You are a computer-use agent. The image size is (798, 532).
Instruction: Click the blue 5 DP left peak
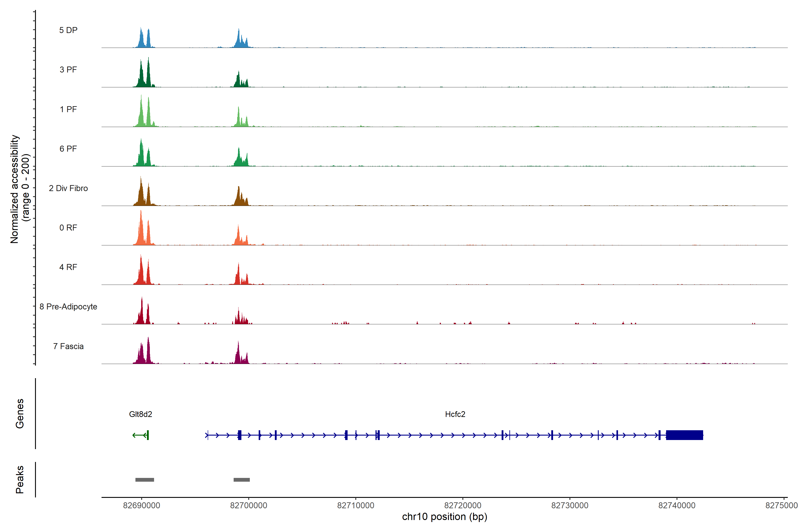[141, 40]
